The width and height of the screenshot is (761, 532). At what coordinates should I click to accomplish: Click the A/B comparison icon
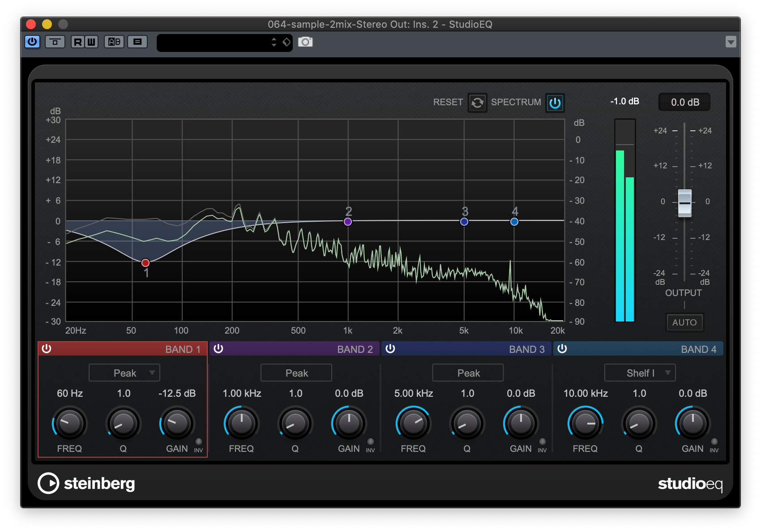[114, 42]
